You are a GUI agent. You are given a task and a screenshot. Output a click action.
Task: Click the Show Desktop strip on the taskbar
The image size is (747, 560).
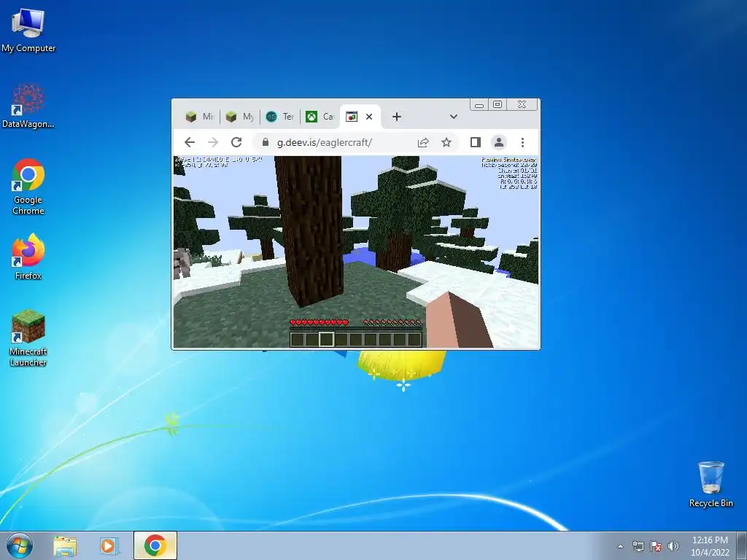pos(743,545)
